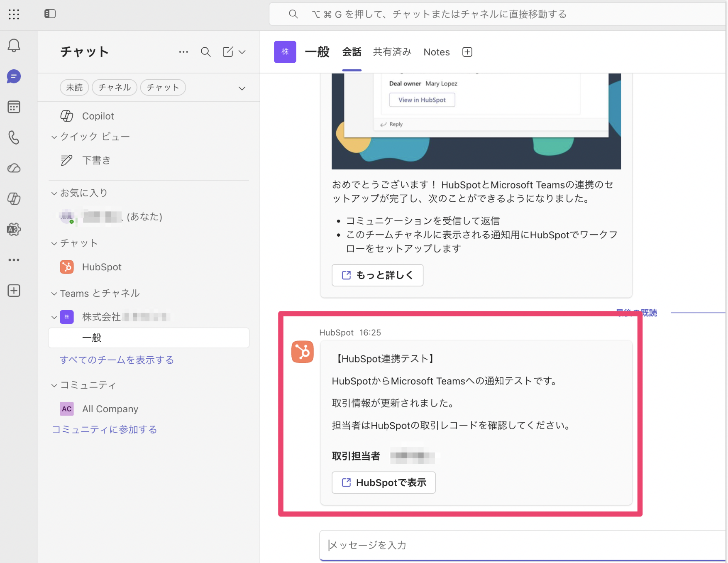Click the HubSpotで表示 button
The height and width of the screenshot is (563, 728).
click(x=384, y=482)
